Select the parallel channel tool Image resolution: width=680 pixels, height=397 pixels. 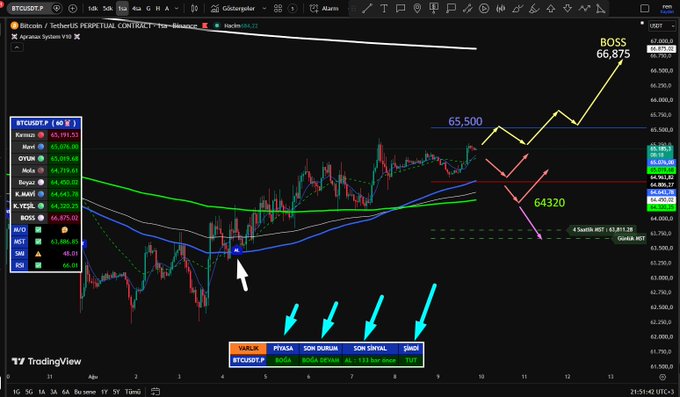(468, 8)
